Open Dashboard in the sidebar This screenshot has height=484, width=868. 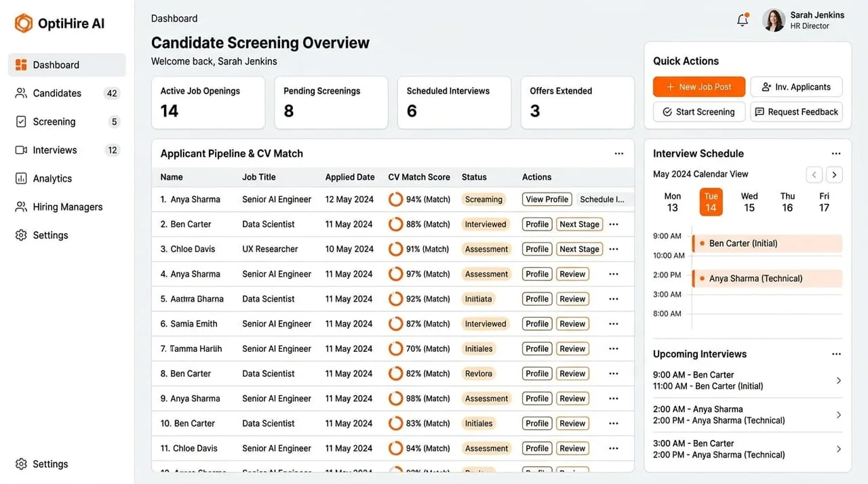(x=67, y=65)
